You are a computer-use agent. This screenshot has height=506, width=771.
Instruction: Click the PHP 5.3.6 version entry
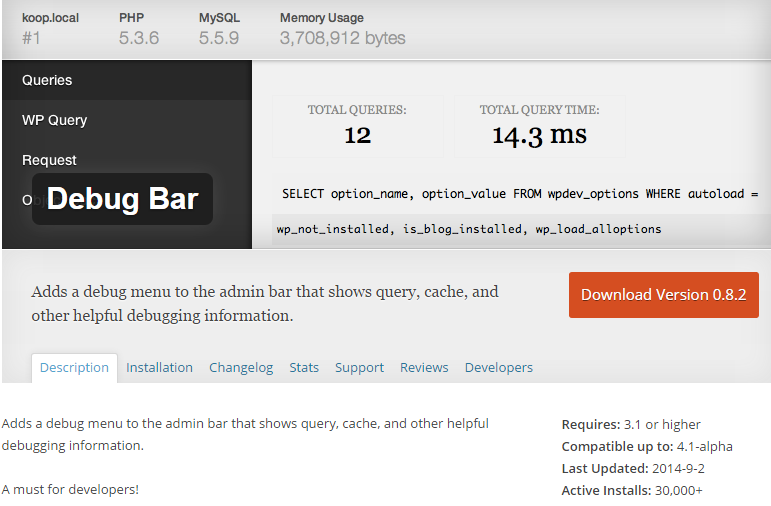pyautogui.click(x=139, y=29)
